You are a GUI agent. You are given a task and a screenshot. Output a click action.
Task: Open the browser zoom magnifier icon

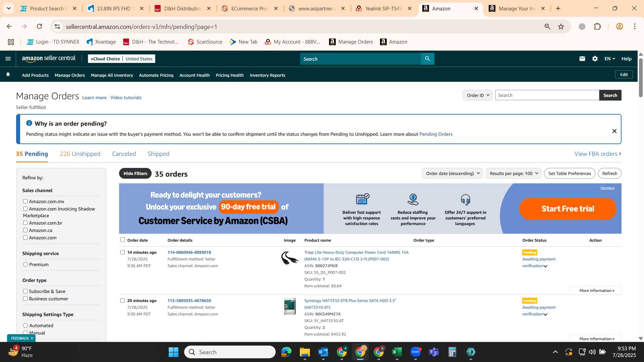click(x=547, y=26)
